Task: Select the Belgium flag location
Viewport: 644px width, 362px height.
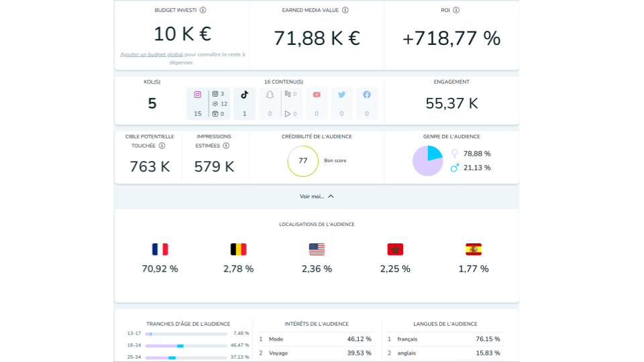Action: (238, 249)
